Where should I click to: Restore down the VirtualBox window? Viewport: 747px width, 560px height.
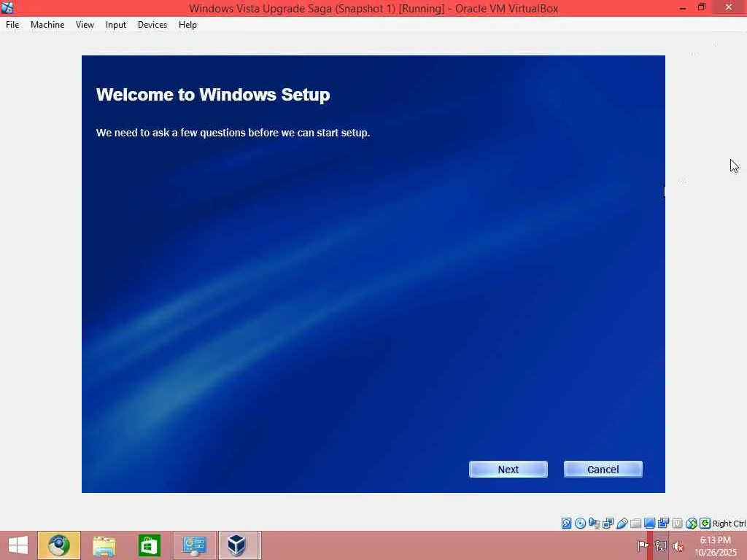point(701,7)
